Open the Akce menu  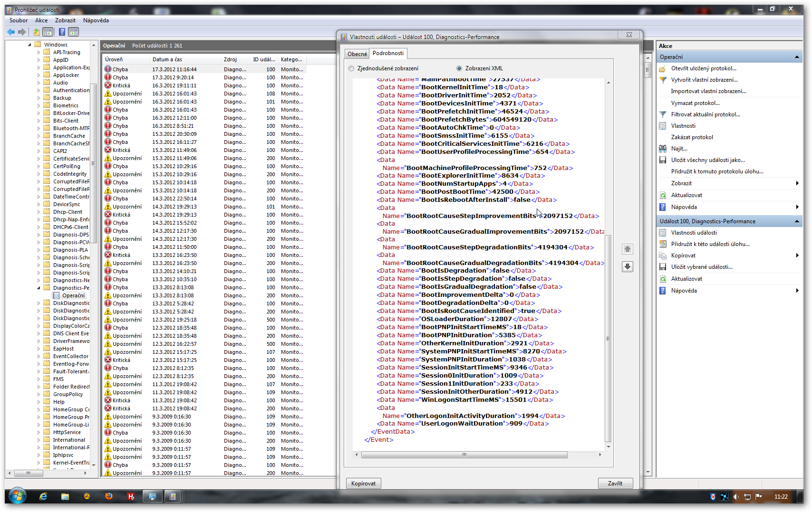pos(41,20)
